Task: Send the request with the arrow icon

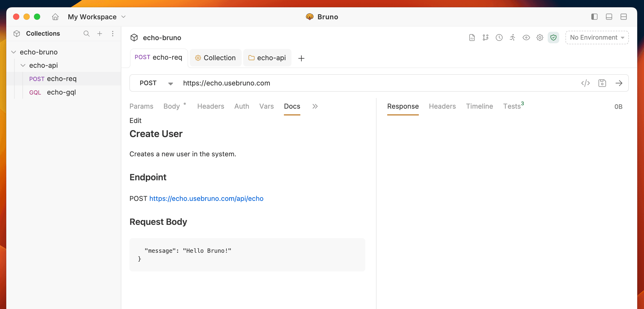Action: pos(619,83)
